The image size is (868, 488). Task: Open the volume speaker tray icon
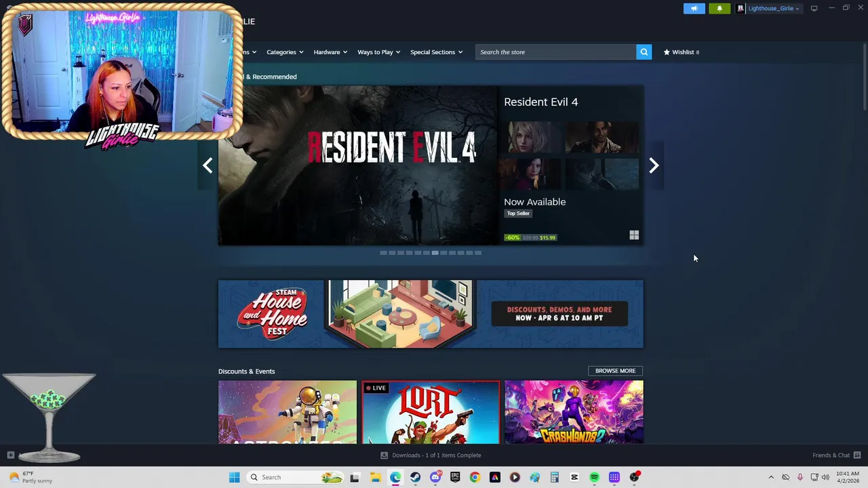point(825,477)
